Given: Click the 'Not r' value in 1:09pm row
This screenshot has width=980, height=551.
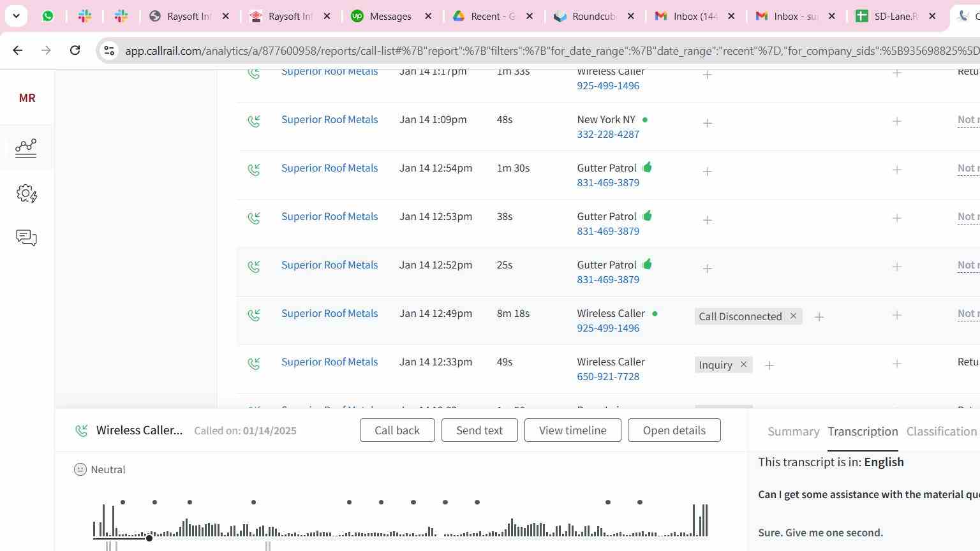Looking at the screenshot, I should click(x=968, y=119).
